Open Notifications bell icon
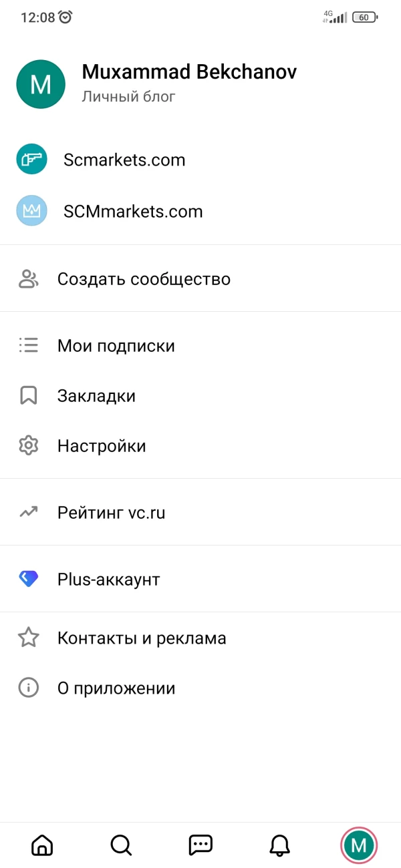 [x=280, y=845]
